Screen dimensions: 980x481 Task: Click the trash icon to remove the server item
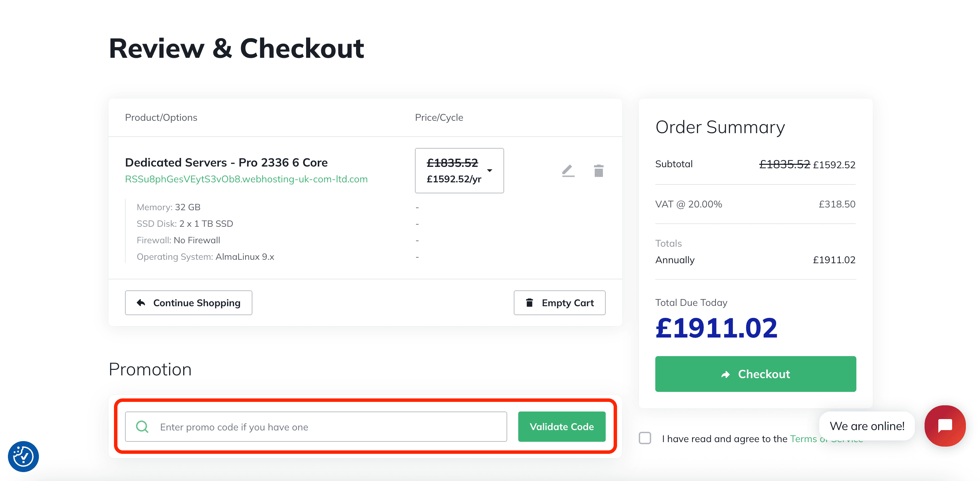(598, 171)
